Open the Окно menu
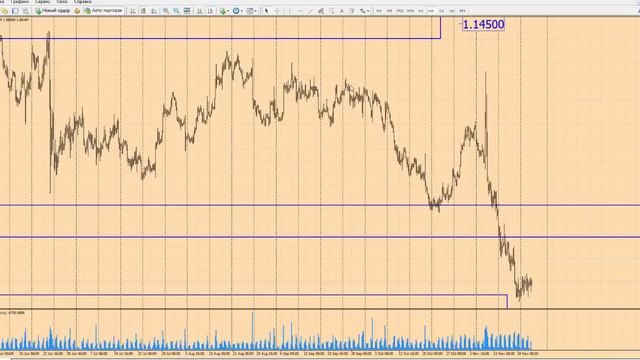The height and width of the screenshot is (360, 640). coord(62,2)
